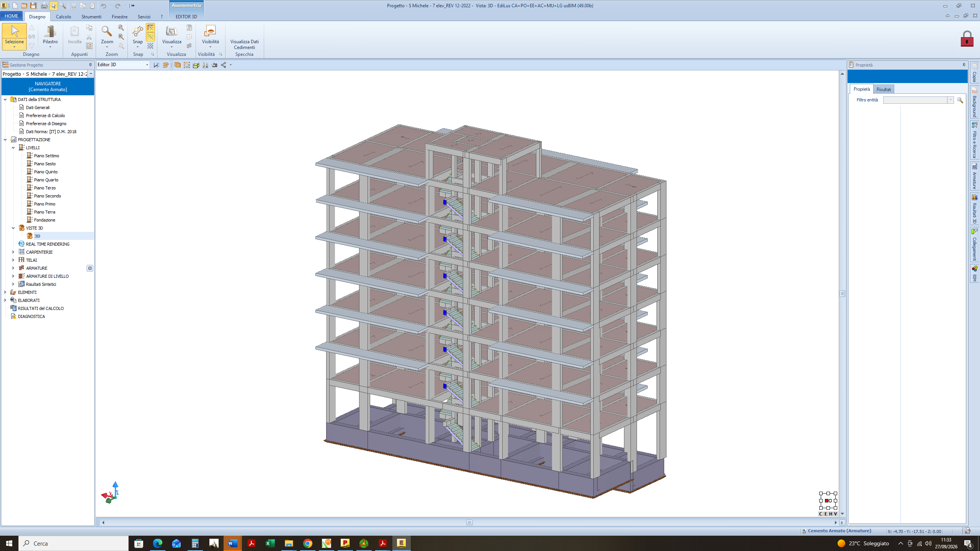Toggle the V view mode button

click(835, 514)
